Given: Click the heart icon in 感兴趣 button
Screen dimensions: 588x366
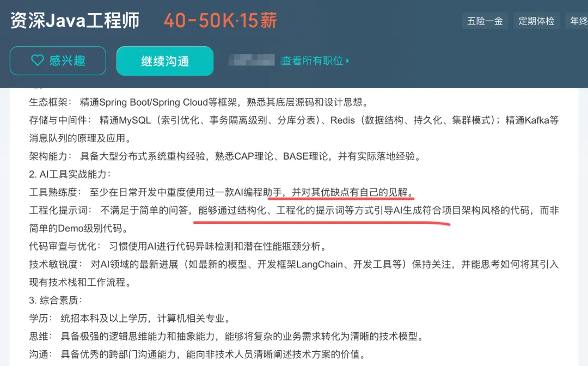Looking at the screenshot, I should pyautogui.click(x=38, y=60).
